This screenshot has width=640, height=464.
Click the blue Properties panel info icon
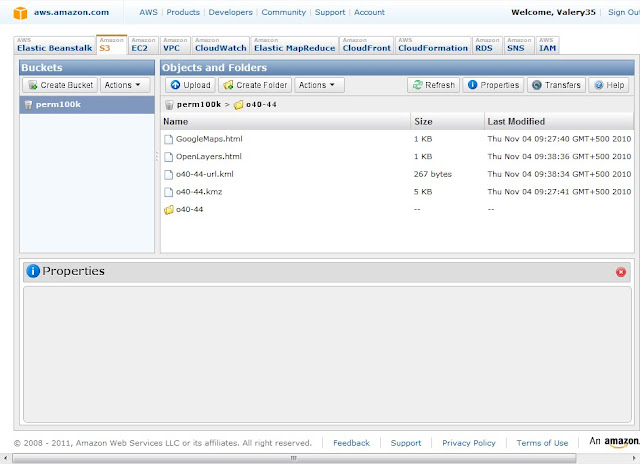(x=33, y=271)
